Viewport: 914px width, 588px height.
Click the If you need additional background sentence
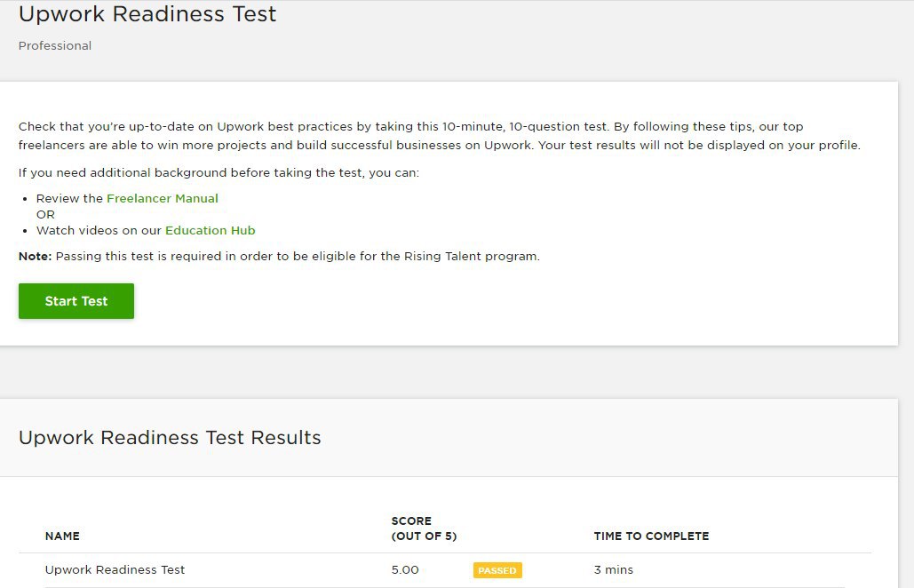[x=219, y=172]
